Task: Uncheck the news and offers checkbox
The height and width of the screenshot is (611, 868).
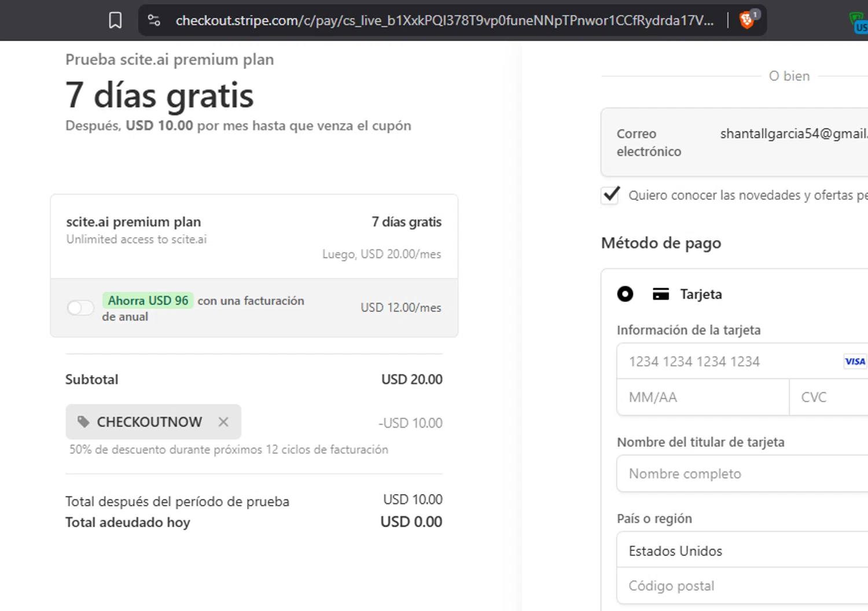Action: click(x=610, y=195)
